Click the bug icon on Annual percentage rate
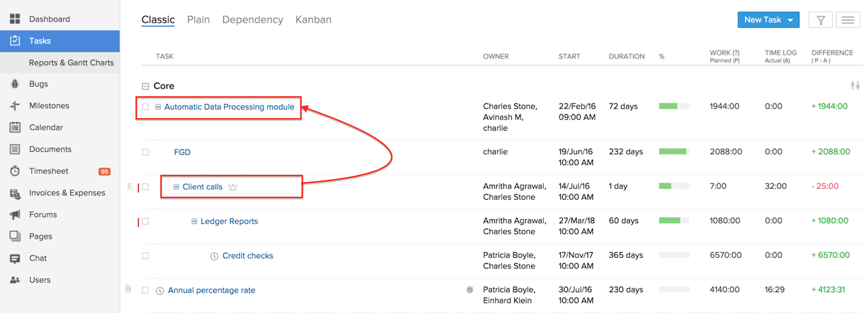The width and height of the screenshot is (868, 313). coord(470,290)
